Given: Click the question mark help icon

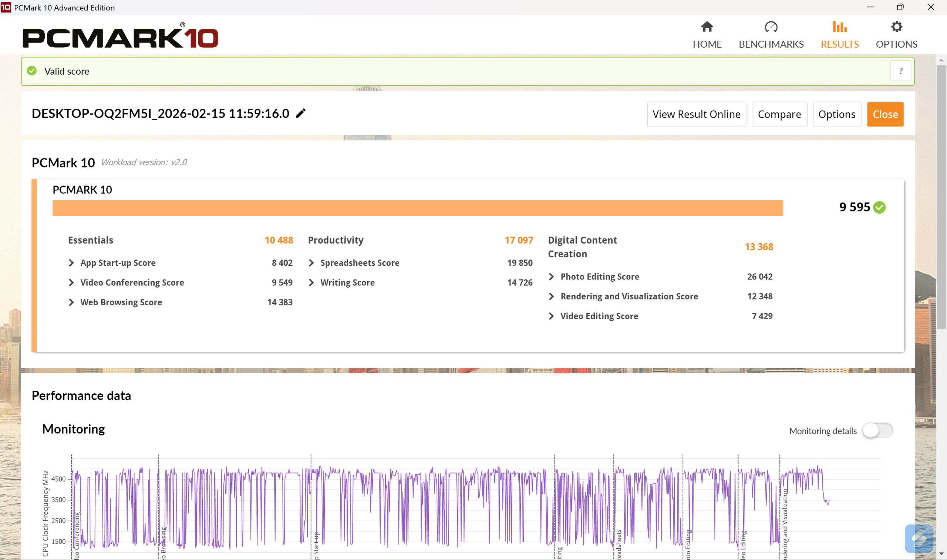Looking at the screenshot, I should (900, 71).
